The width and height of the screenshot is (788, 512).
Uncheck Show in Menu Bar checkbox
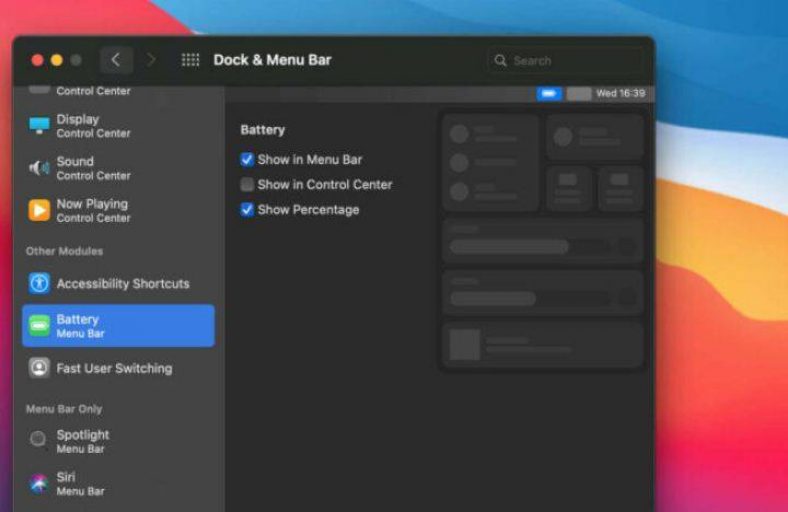pos(247,159)
